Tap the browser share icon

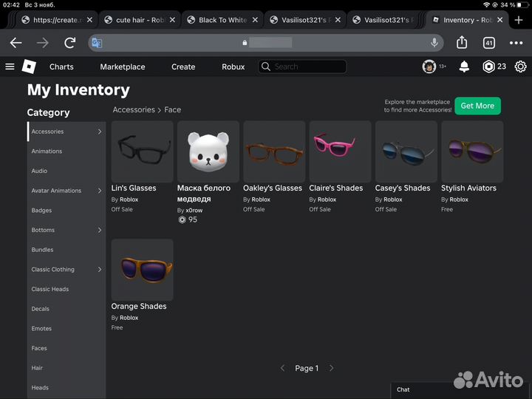[x=463, y=43]
